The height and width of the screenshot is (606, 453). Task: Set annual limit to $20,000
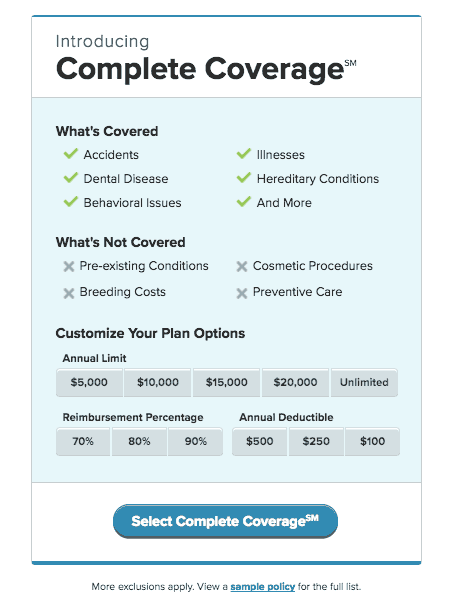point(295,383)
